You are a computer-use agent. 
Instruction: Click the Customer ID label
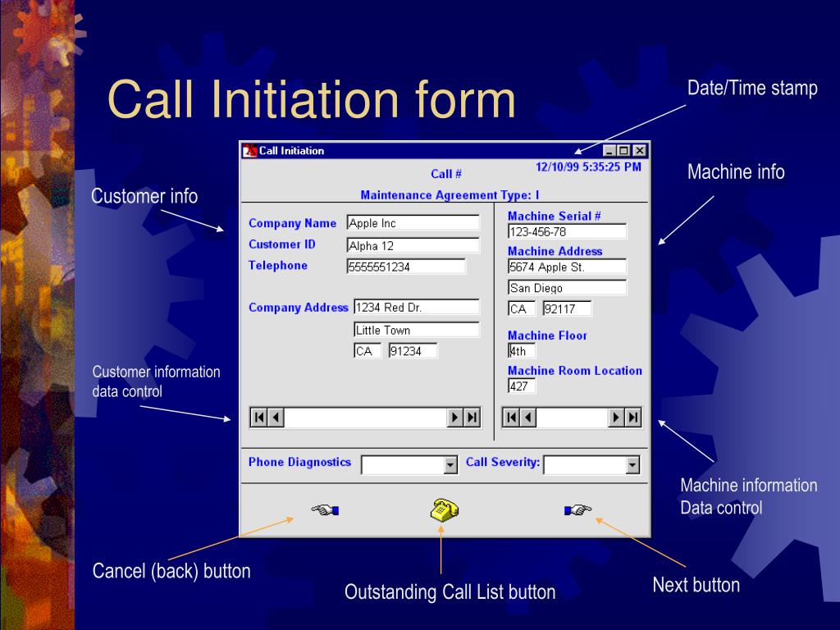click(282, 244)
